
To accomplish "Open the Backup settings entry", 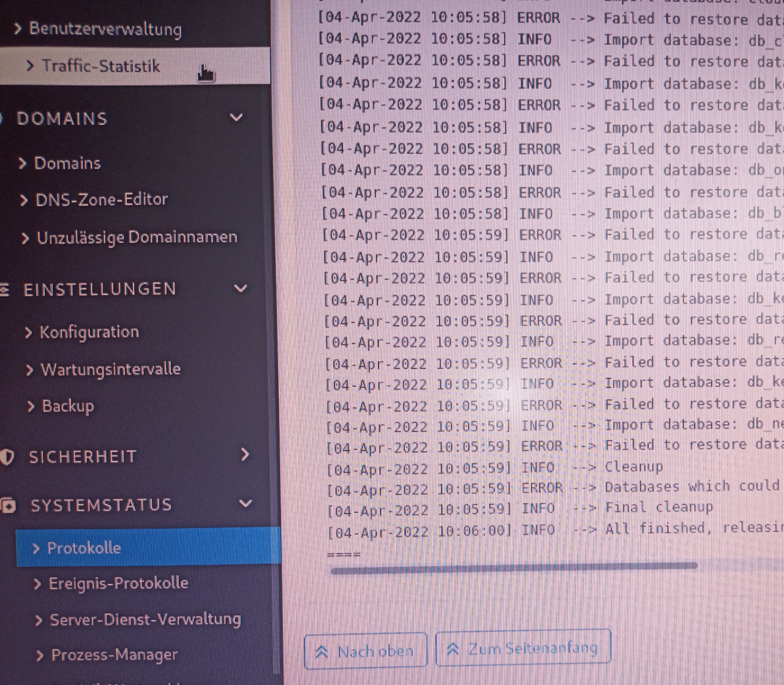I will 67,406.
